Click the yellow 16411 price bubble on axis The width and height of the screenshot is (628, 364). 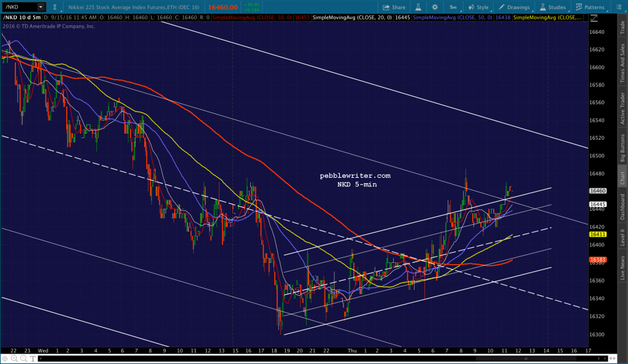pos(597,235)
